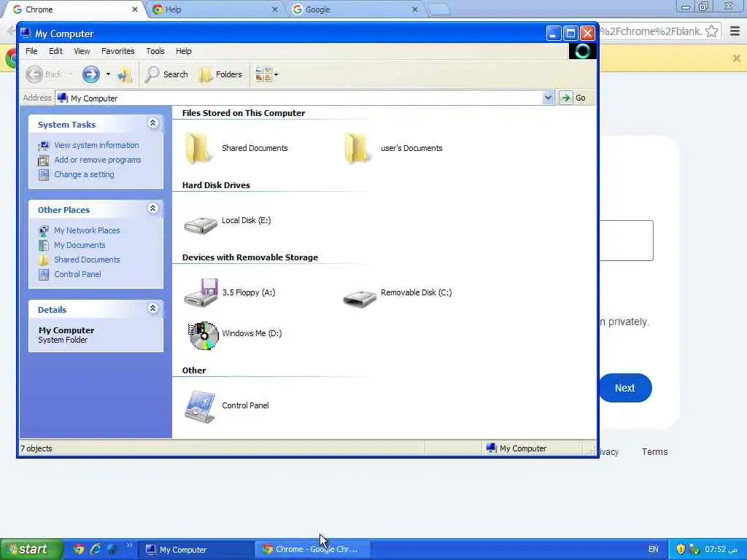Click Change a setting link
Viewport: 747px width, 560px height.
(x=84, y=175)
